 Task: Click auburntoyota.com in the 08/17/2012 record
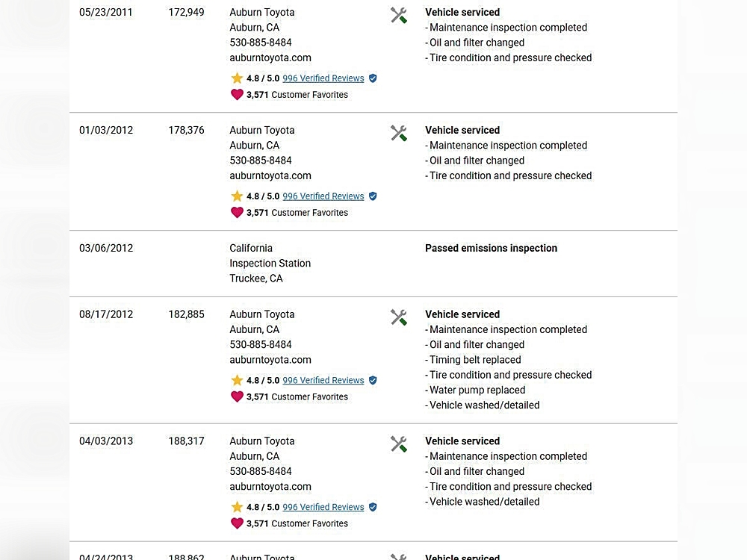pyautogui.click(x=270, y=359)
